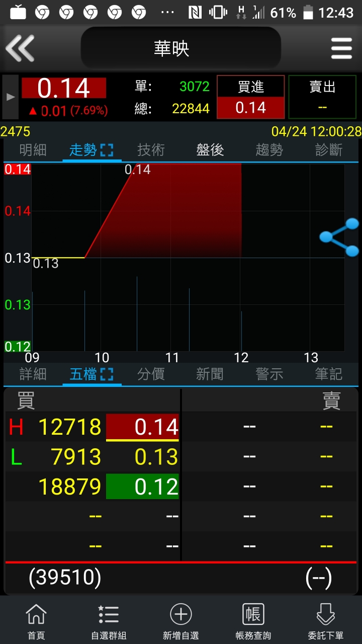Tap the vibrate mode status icon
Screen dimensions: 362x644
[x=218, y=12]
